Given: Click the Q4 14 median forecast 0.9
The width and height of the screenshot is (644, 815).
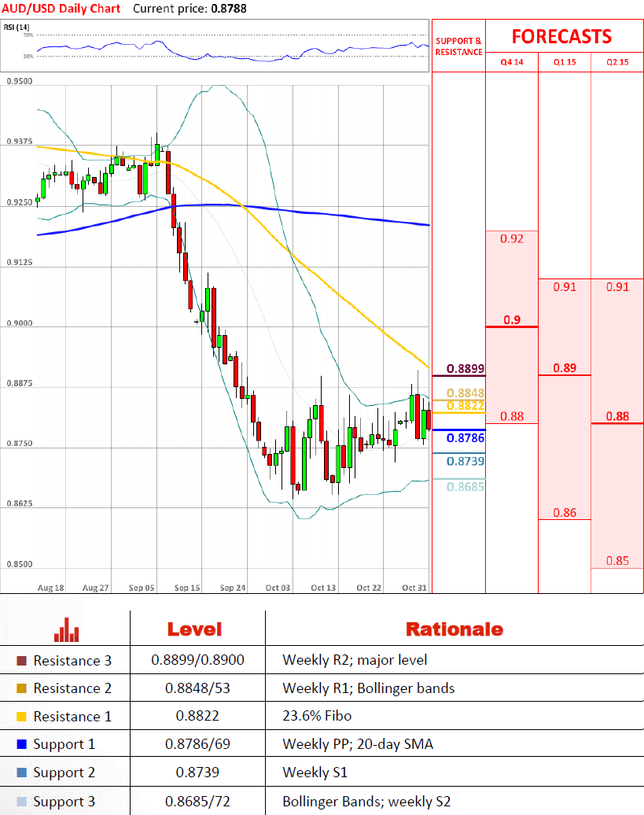Looking at the screenshot, I should (x=512, y=319).
